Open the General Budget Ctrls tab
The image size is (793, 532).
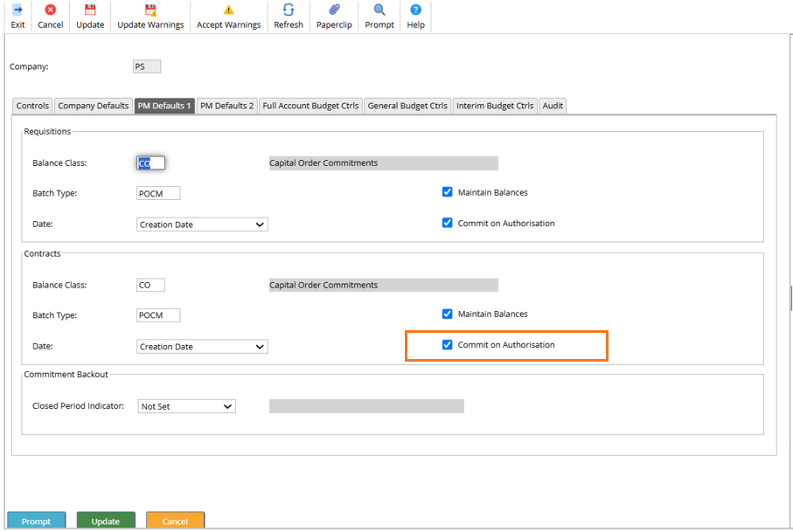coord(407,106)
